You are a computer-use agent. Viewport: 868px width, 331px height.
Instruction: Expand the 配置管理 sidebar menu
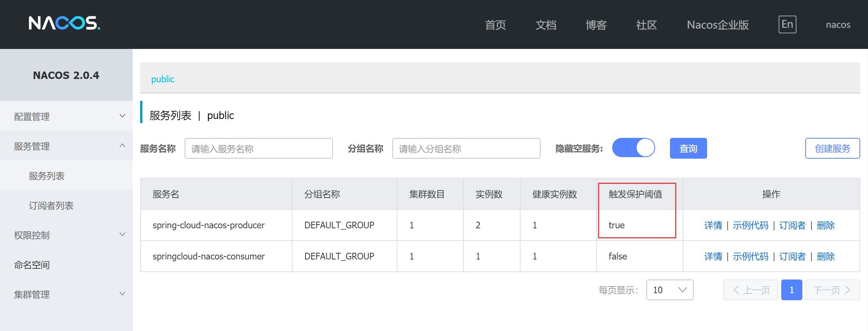coord(66,116)
